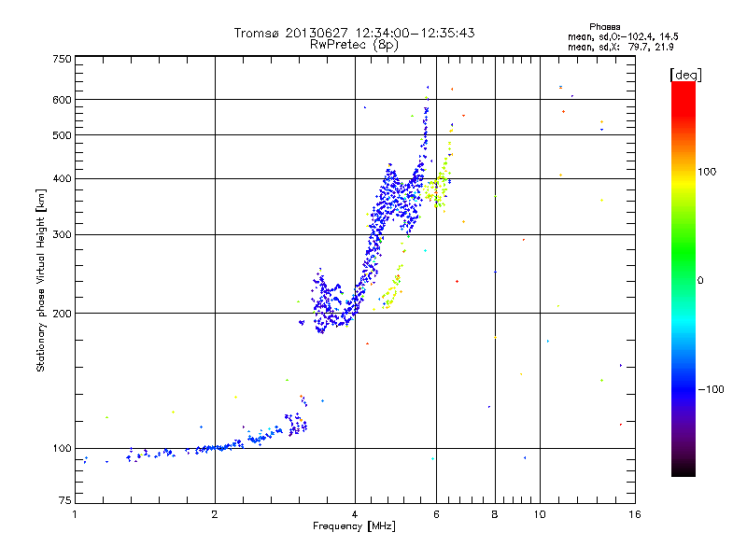Viewport: 747px width, 560px height.
Task: Click the colorbar tick label '-100'
Action: point(712,389)
